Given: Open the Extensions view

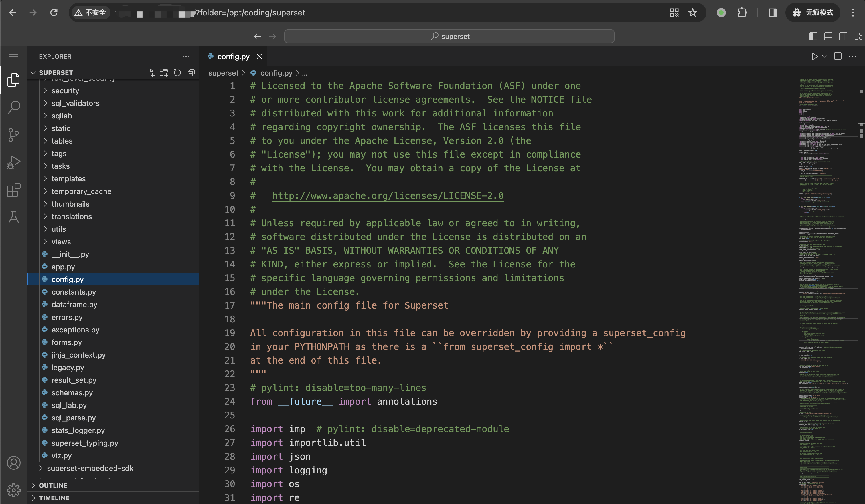Looking at the screenshot, I should coord(14,190).
